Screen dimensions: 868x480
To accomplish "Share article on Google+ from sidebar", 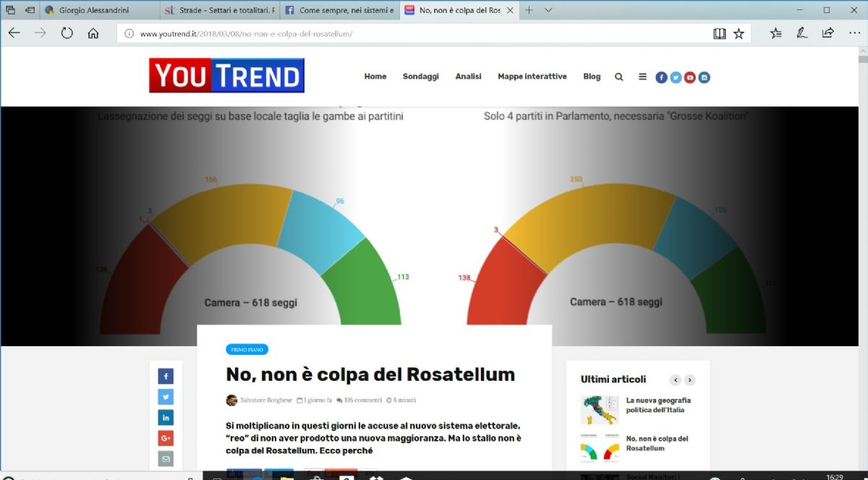I will point(166,438).
